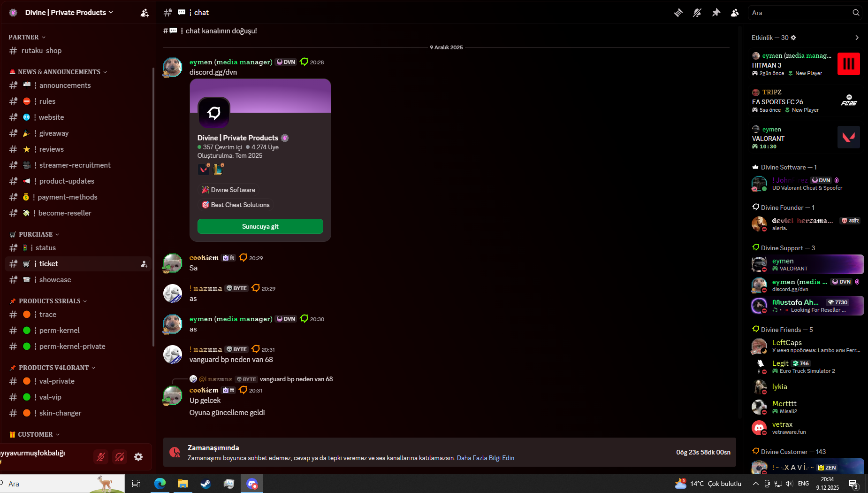
Task: Open Mertttt's profile in member list
Action: click(x=807, y=407)
